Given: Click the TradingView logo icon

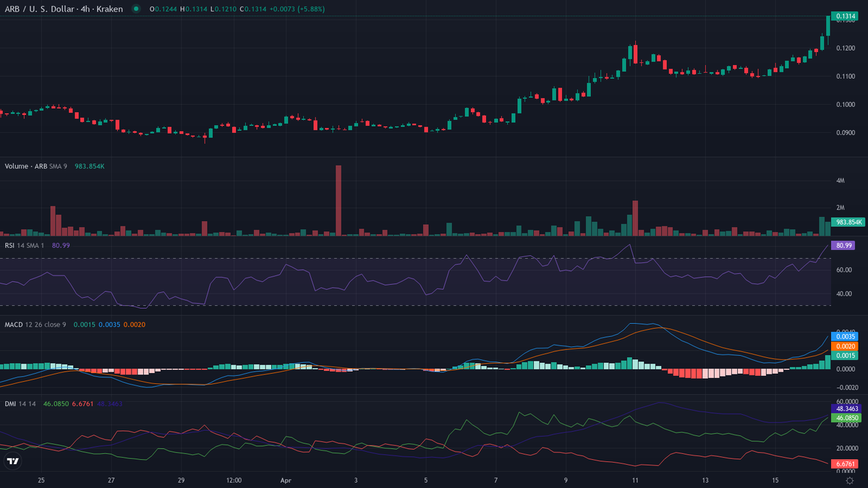Looking at the screenshot, I should click(x=12, y=461).
